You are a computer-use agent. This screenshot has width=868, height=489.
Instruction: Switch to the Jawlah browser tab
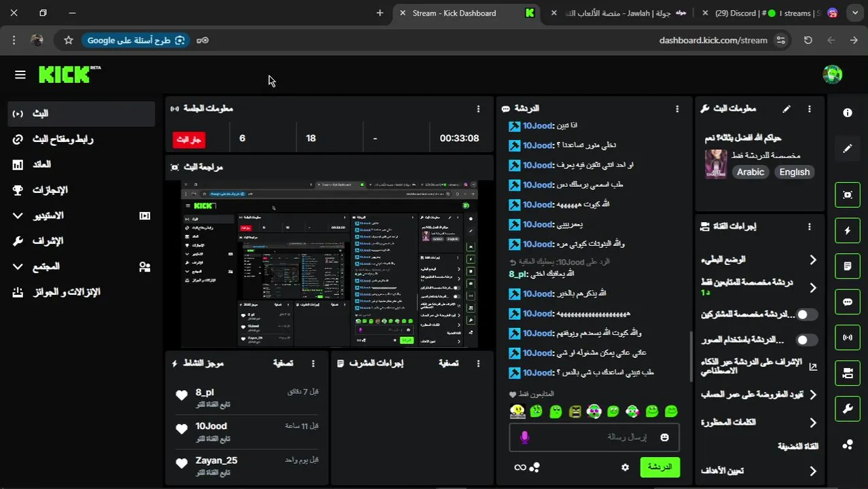[618, 13]
